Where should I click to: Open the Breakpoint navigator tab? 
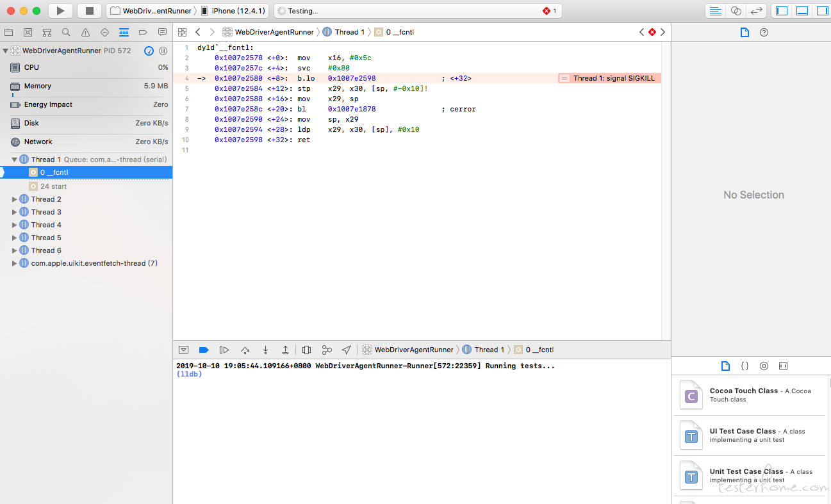[143, 32]
